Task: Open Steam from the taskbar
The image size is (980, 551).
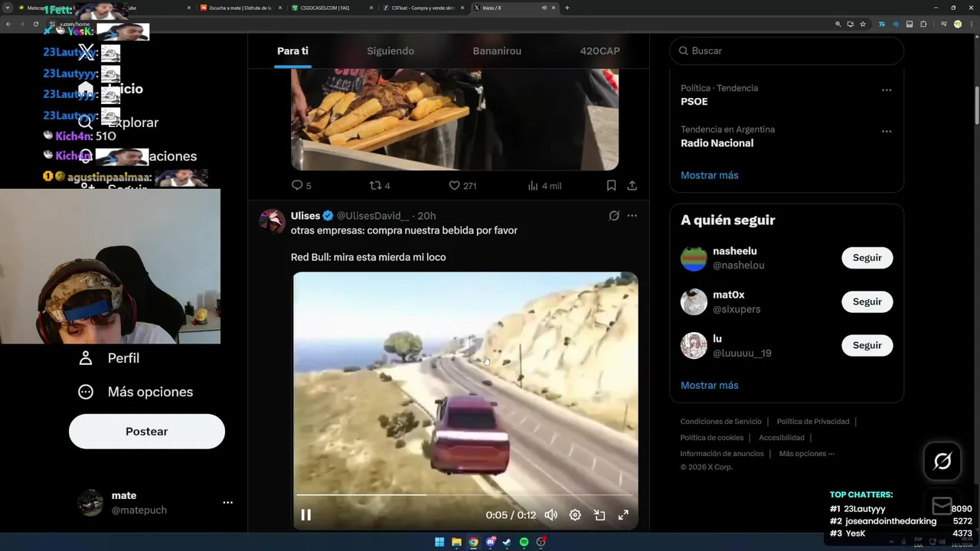Action: pos(507,542)
